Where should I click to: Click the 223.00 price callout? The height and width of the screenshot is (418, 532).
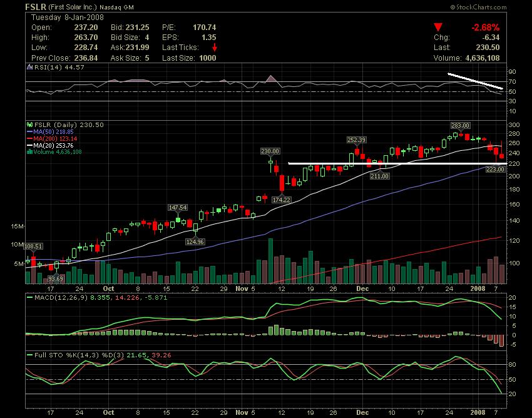[495, 169]
